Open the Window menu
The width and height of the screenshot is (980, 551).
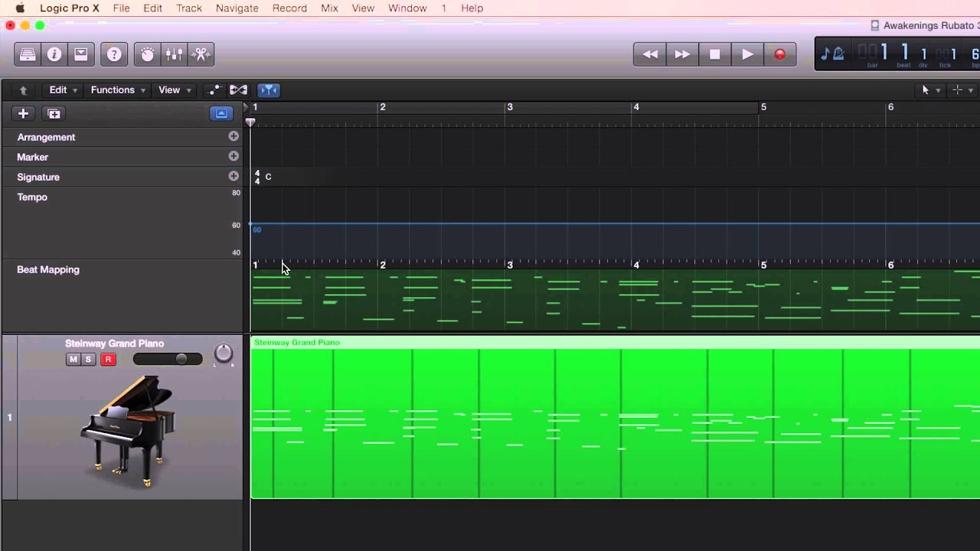click(407, 8)
